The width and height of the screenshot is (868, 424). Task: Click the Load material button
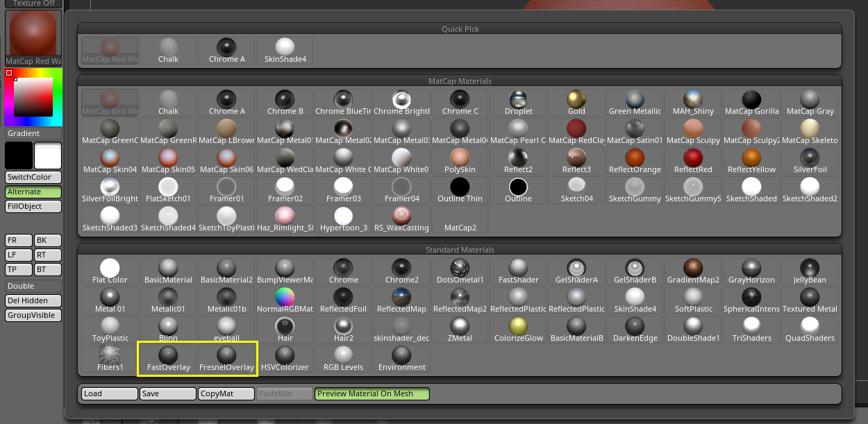coord(110,393)
